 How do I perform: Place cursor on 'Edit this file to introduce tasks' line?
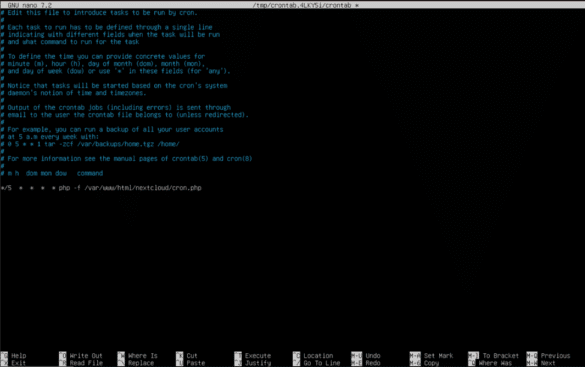(99, 13)
